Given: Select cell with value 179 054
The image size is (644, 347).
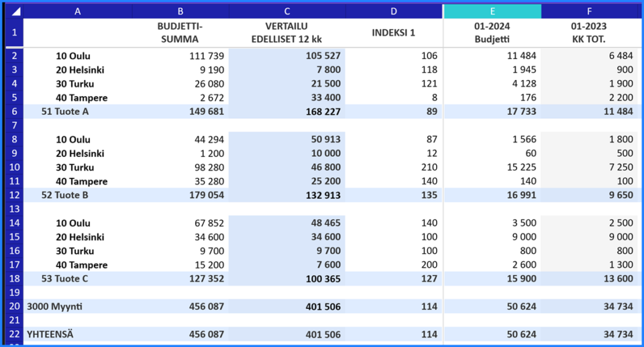Looking at the screenshot, I should tap(180, 195).
